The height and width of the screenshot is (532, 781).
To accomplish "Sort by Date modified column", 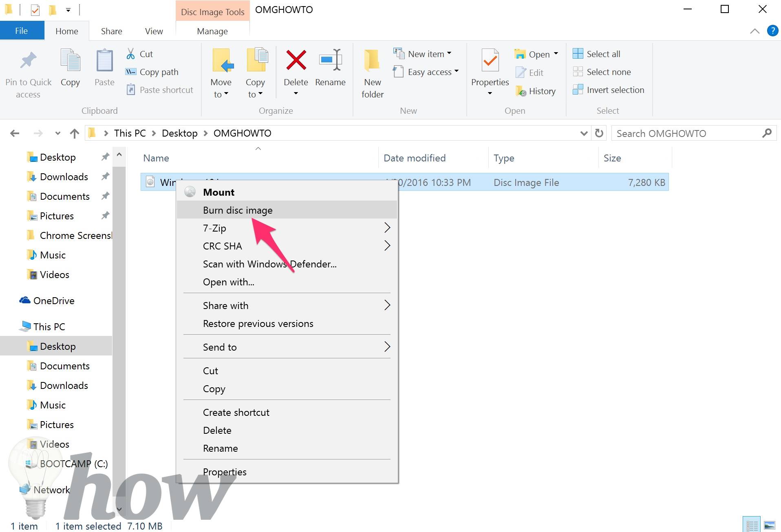I will coord(433,158).
